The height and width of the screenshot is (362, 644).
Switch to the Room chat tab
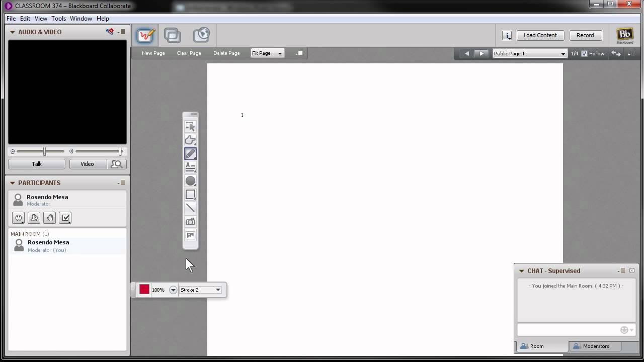click(542, 346)
